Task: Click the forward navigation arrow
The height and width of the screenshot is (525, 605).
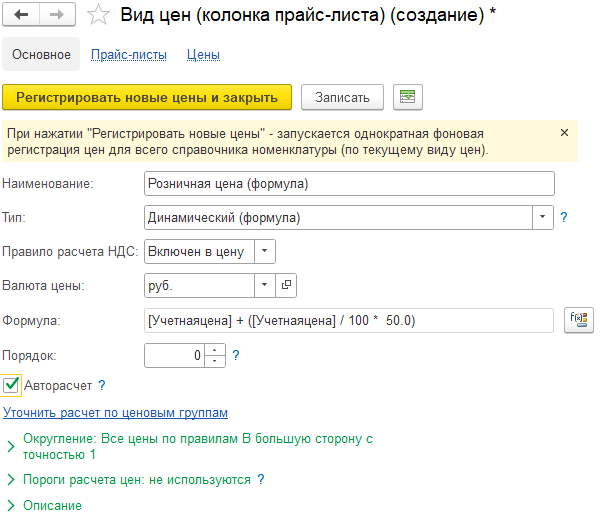Action: pos(58,15)
